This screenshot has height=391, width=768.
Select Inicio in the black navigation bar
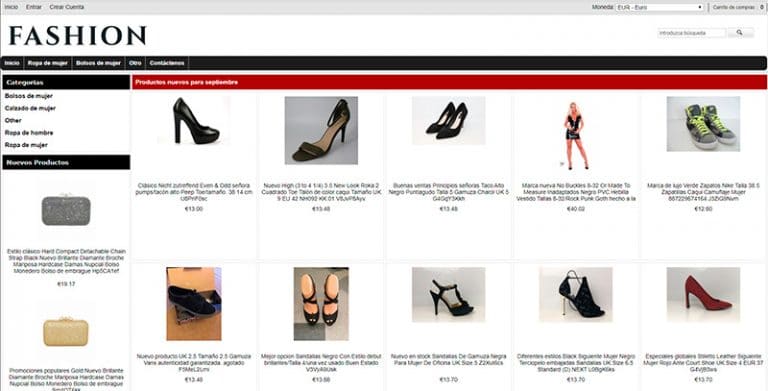[x=12, y=63]
